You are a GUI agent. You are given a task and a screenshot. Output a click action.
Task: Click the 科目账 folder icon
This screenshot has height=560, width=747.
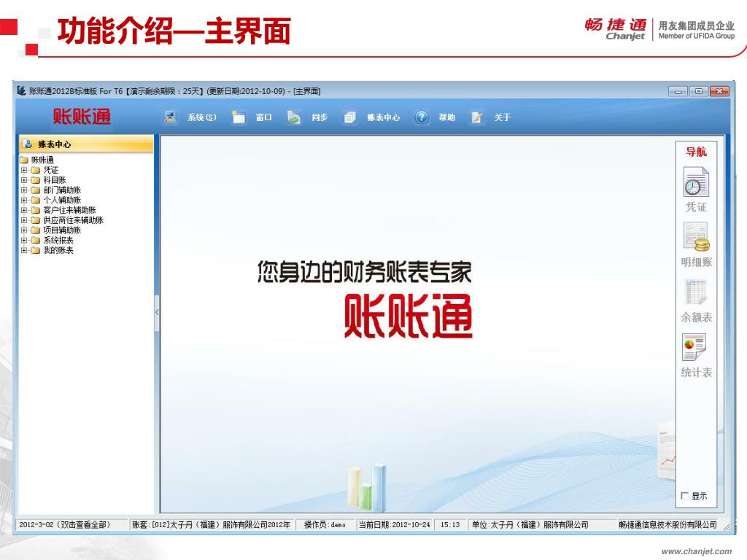point(36,180)
